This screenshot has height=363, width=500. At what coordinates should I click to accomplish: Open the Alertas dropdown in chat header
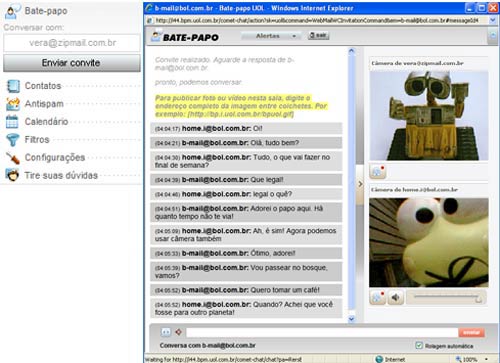click(x=271, y=36)
